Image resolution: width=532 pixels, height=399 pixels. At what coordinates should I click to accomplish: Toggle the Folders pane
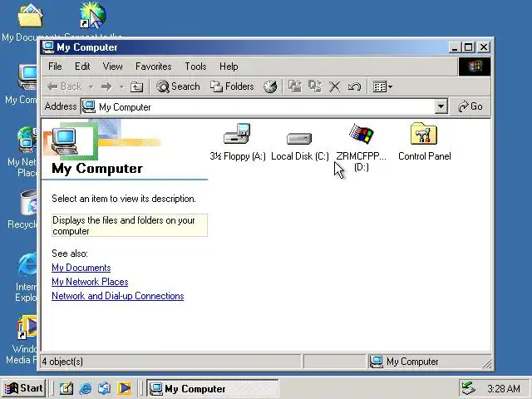232,86
